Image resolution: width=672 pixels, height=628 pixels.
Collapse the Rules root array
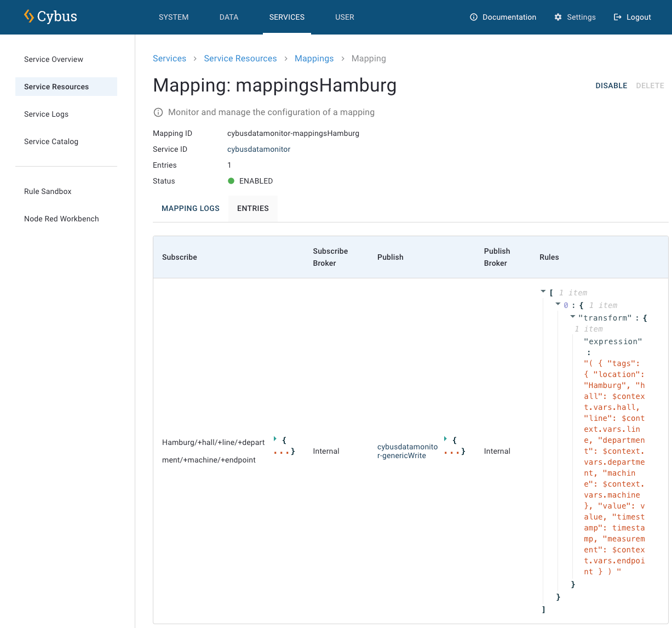click(x=543, y=292)
